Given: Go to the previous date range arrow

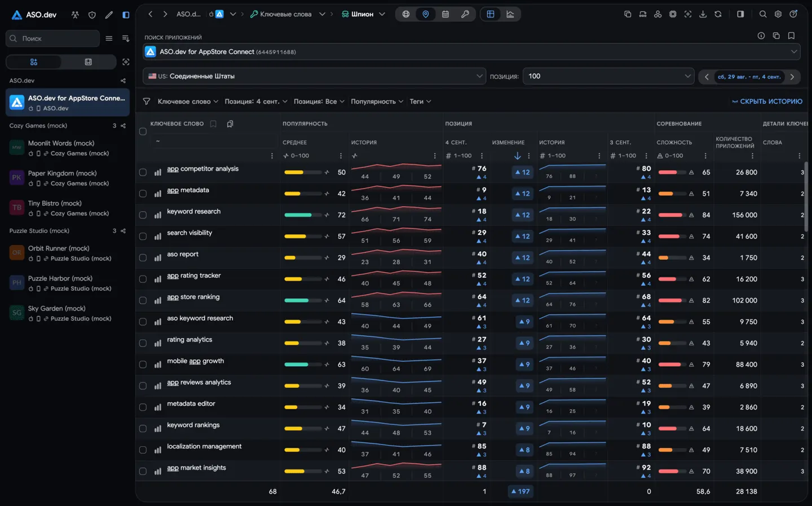Looking at the screenshot, I should [x=706, y=77].
